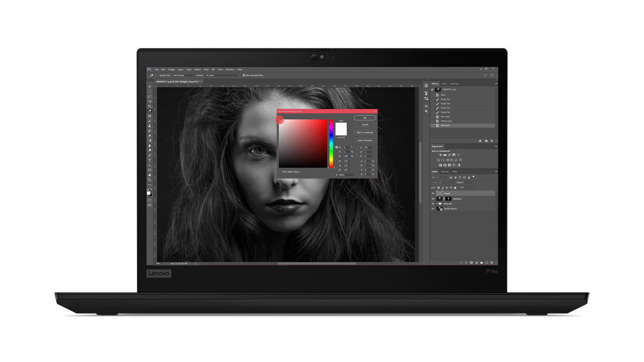The width and height of the screenshot is (644, 362).
Task: Hide the ORIGINAL layer using its eye icon
Action: [x=433, y=199]
